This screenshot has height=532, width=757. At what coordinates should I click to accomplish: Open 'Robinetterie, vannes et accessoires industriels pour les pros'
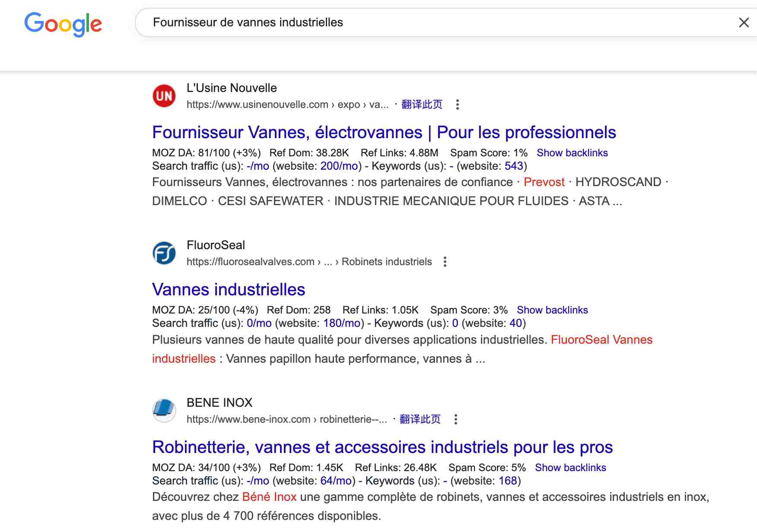[382, 447]
